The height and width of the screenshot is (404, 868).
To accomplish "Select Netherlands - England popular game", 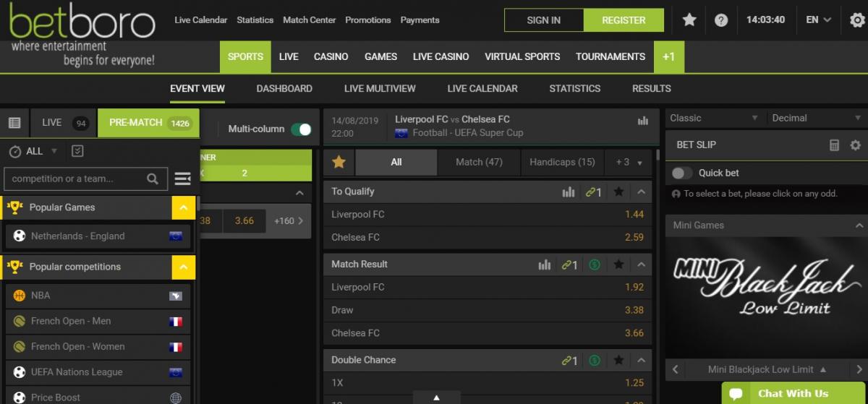I will tap(98, 236).
